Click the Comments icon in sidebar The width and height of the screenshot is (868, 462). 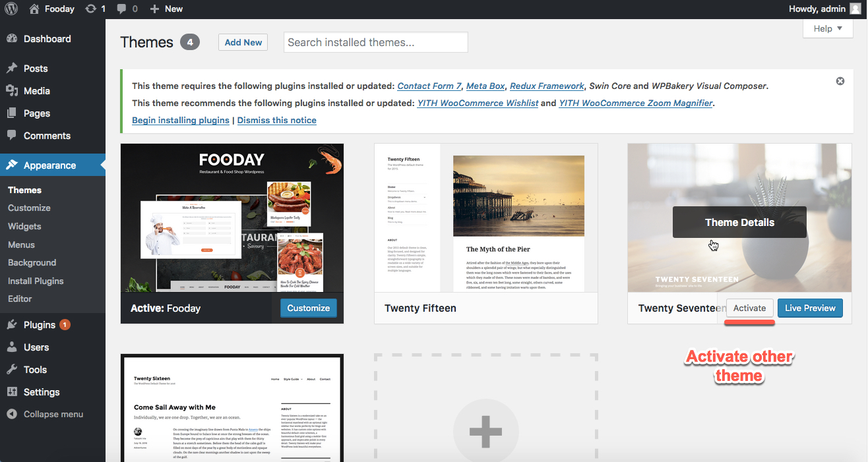coord(12,135)
